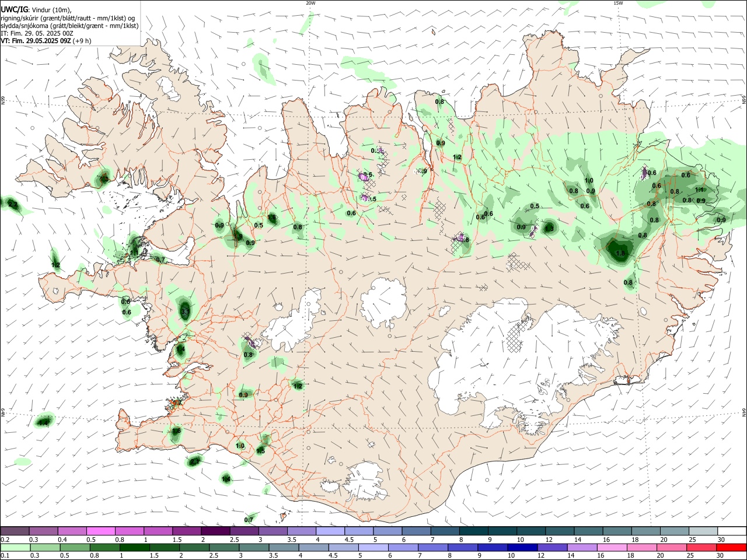The width and height of the screenshot is (747, 560).
Task: Click the 'IT: Fim. 29. 05. 2025 00Z' line
Action: click(x=37, y=33)
